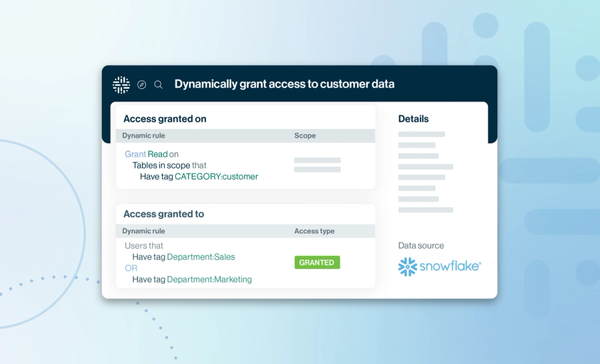
Task: Click the green GRANTED badge
Action: pyautogui.click(x=317, y=263)
